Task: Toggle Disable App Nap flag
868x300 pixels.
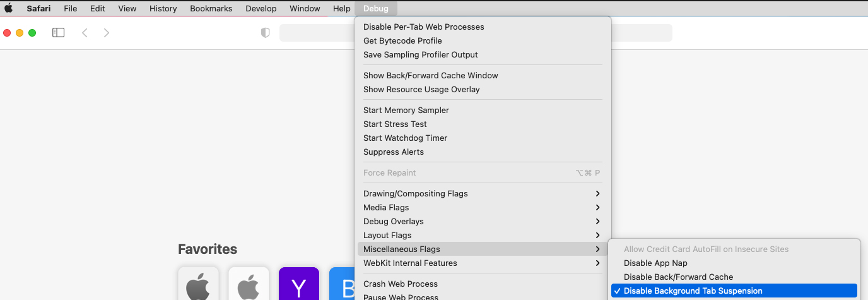Action: tap(655, 263)
